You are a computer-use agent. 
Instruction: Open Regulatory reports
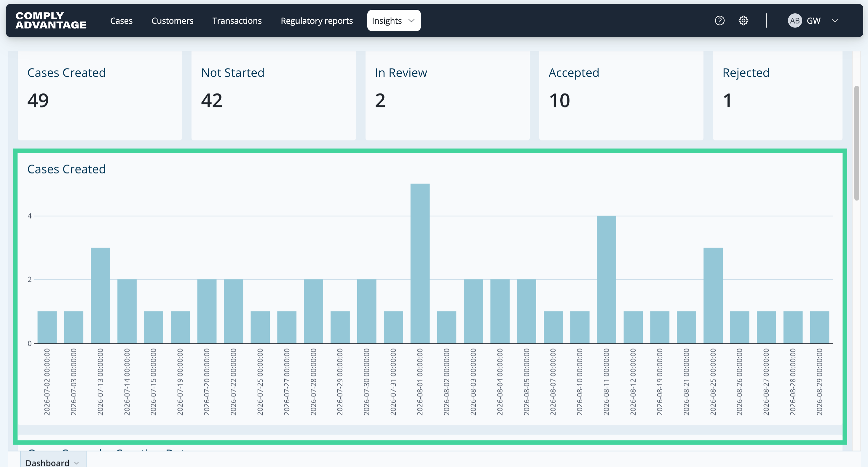coord(316,20)
